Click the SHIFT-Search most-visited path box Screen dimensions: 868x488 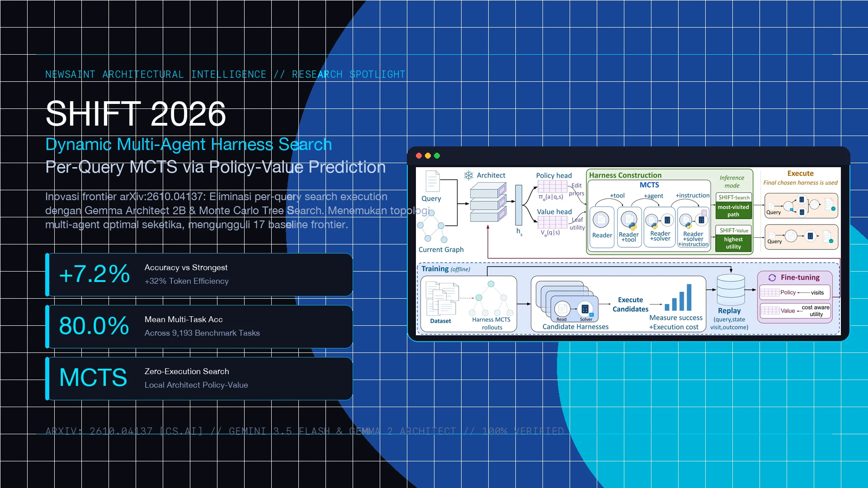point(733,206)
